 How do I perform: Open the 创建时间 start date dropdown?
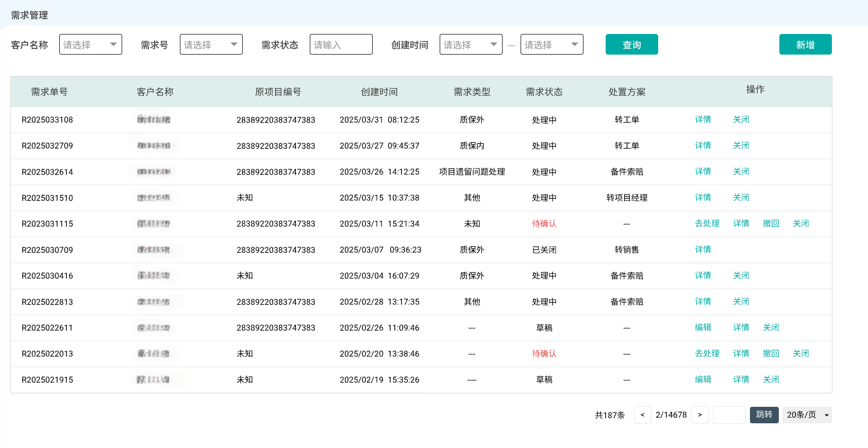point(471,45)
